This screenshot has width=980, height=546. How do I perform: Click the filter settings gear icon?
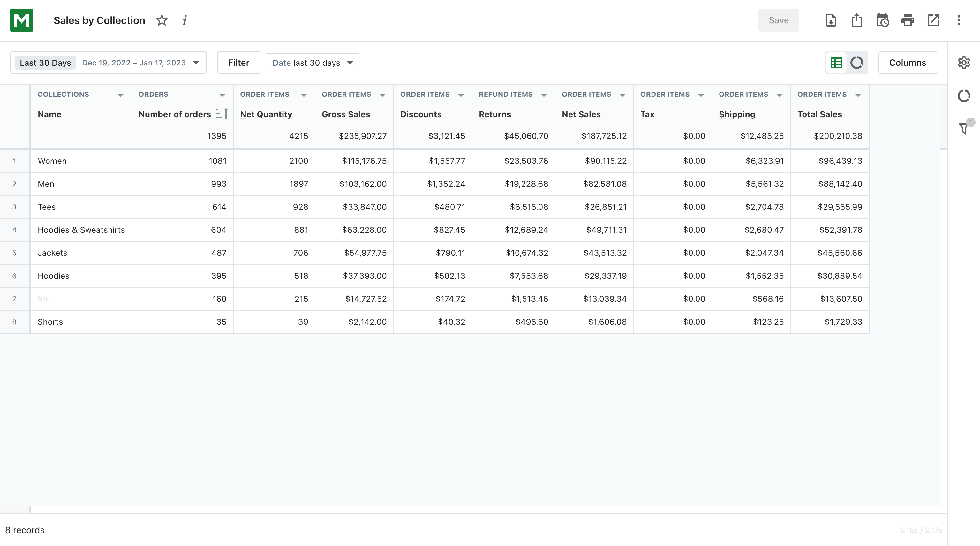(964, 63)
